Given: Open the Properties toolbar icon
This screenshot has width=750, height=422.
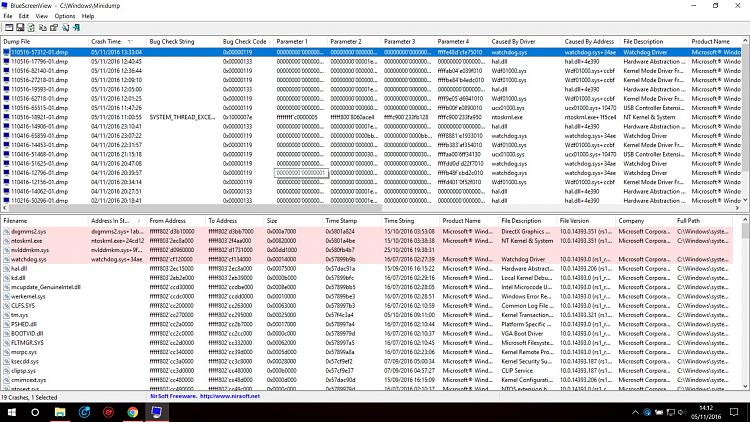Looking at the screenshot, I should pyautogui.click(x=54, y=28).
